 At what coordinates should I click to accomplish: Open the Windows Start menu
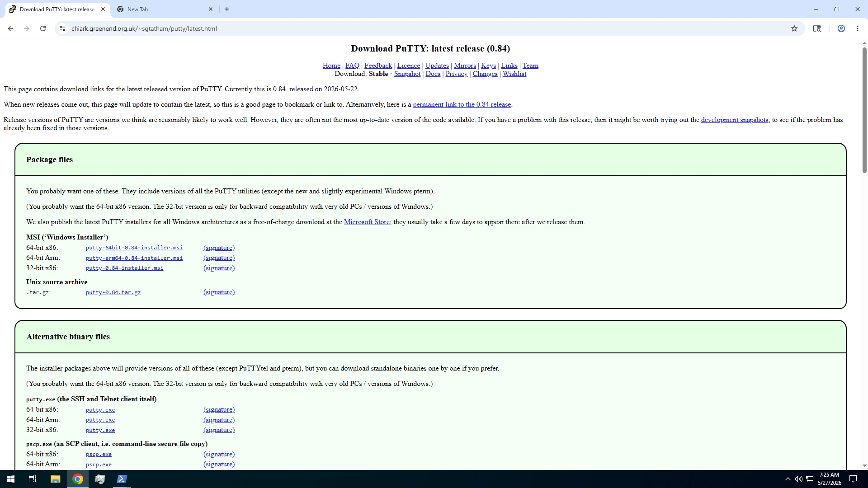[x=11, y=479]
